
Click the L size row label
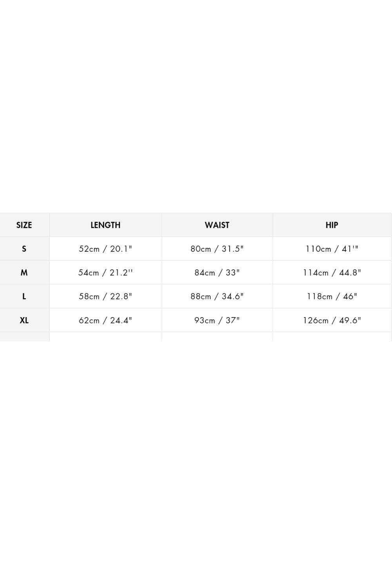[x=24, y=296]
